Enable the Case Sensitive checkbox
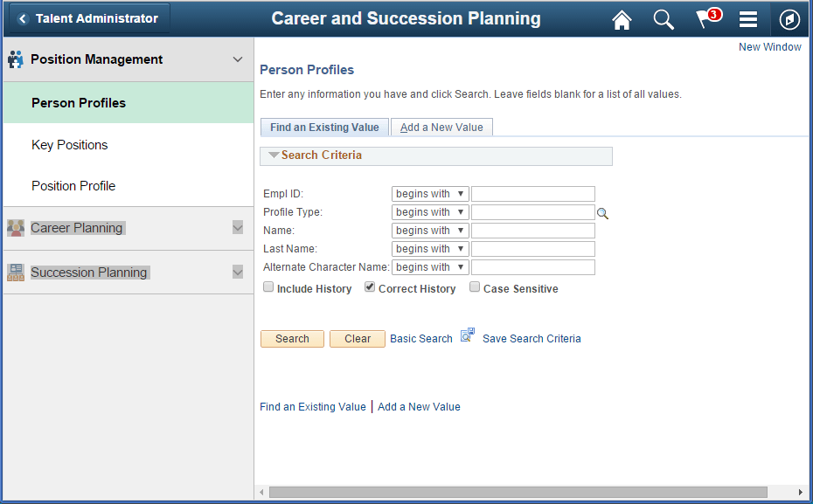 [475, 287]
